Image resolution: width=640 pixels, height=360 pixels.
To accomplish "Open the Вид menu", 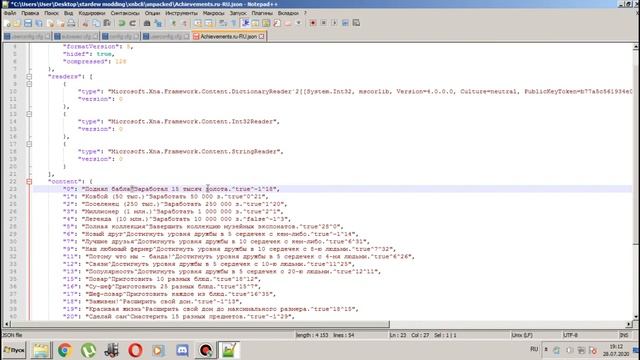I will click(69, 13).
